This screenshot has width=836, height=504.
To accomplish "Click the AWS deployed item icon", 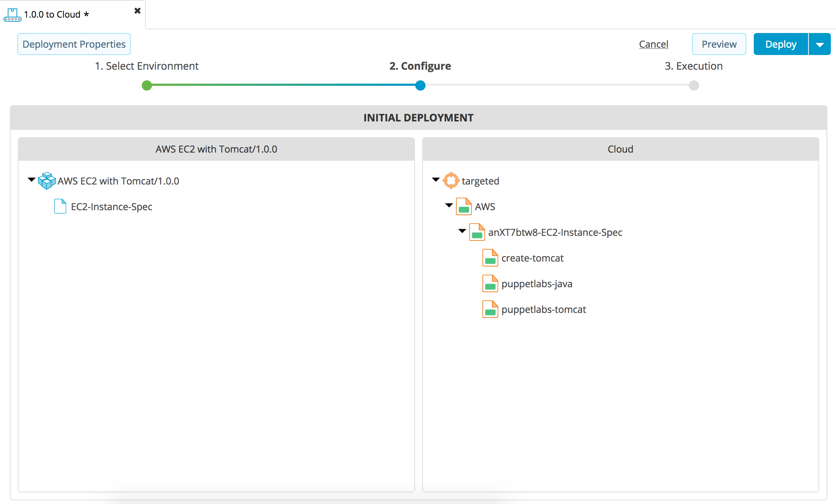I will (x=464, y=206).
